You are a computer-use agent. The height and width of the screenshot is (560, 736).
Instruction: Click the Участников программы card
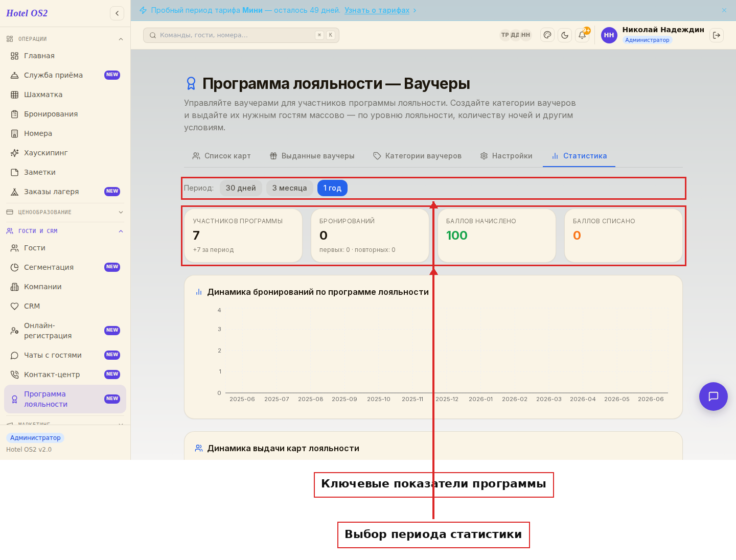click(x=243, y=236)
